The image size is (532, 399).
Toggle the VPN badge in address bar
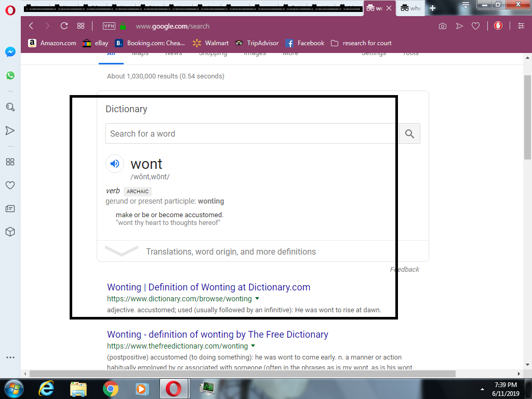tap(109, 26)
